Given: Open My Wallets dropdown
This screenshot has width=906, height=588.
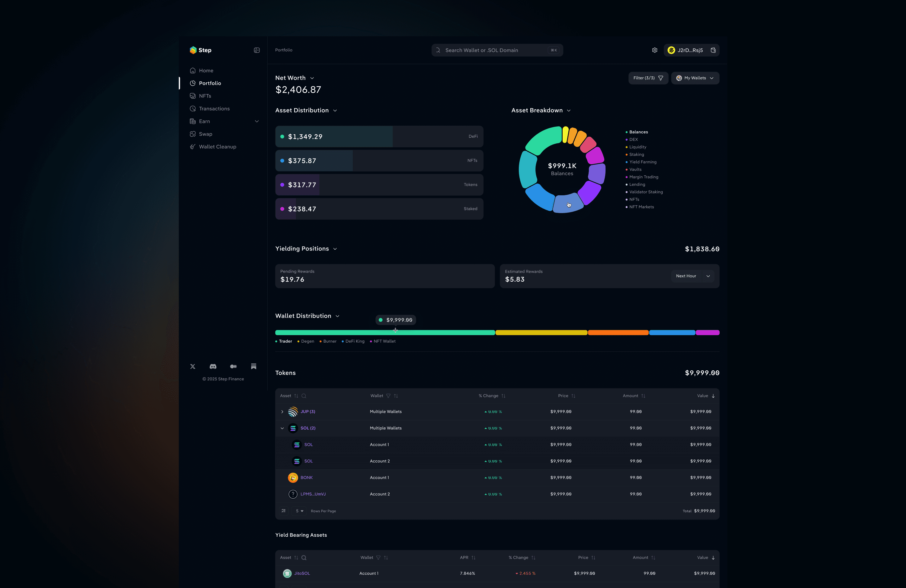Looking at the screenshot, I should coord(695,78).
